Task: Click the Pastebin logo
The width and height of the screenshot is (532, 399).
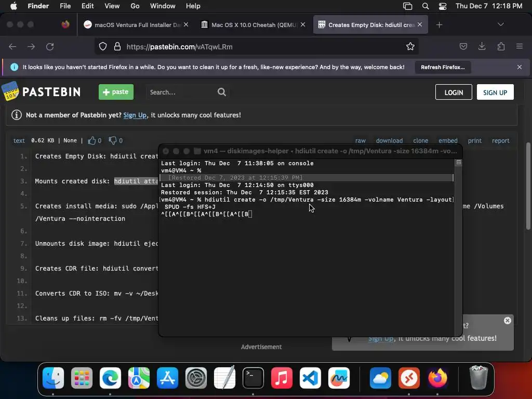Action: pyautogui.click(x=41, y=91)
